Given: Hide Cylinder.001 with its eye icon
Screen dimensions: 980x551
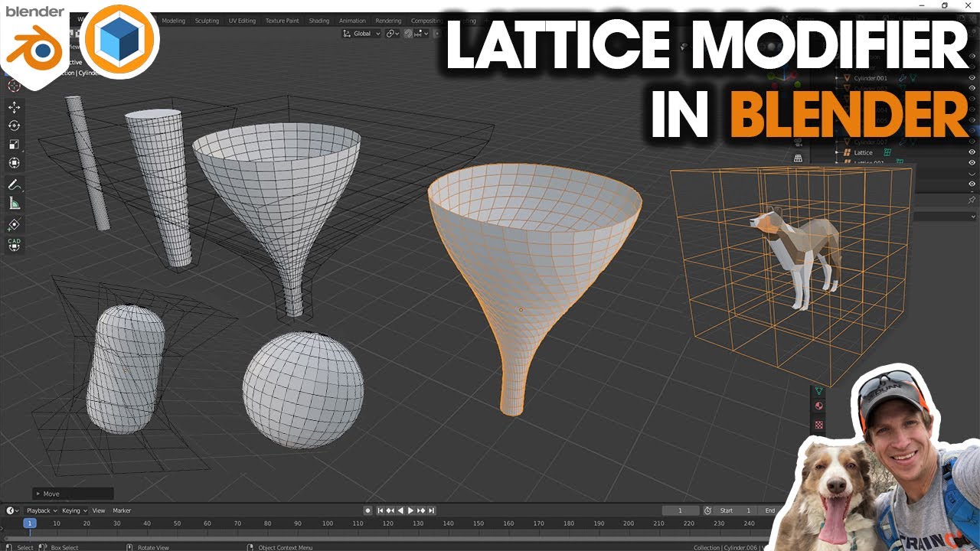Looking at the screenshot, I should tap(972, 78).
